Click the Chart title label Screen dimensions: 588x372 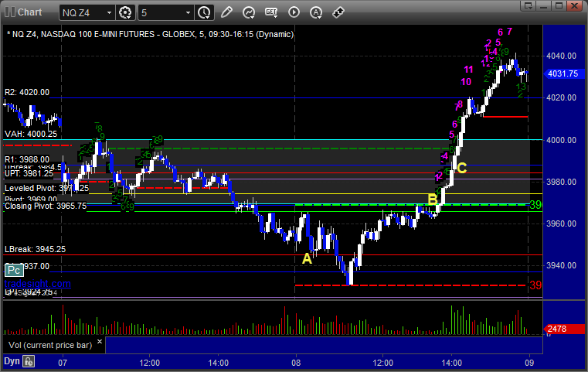[x=29, y=12]
